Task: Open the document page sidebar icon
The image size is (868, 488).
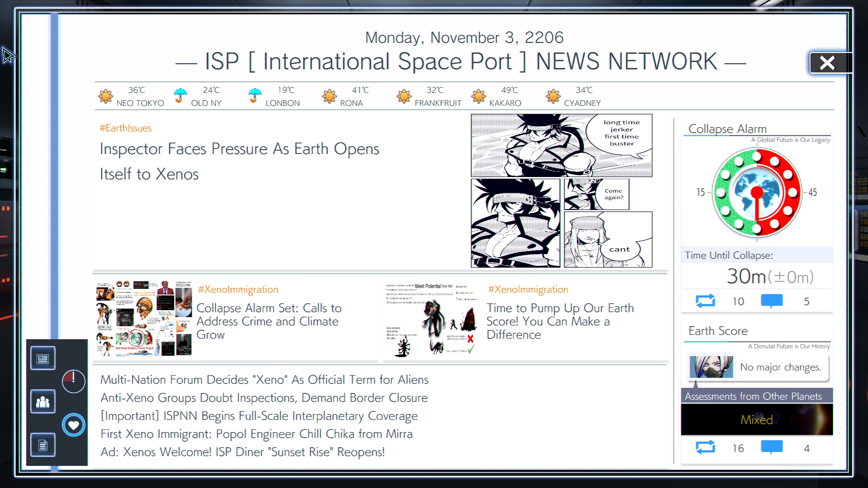Action: [43, 445]
